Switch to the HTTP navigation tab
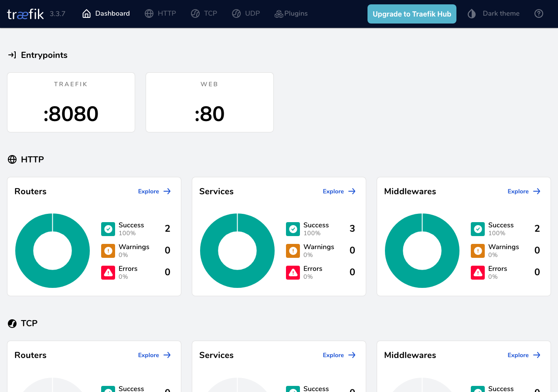 (160, 14)
